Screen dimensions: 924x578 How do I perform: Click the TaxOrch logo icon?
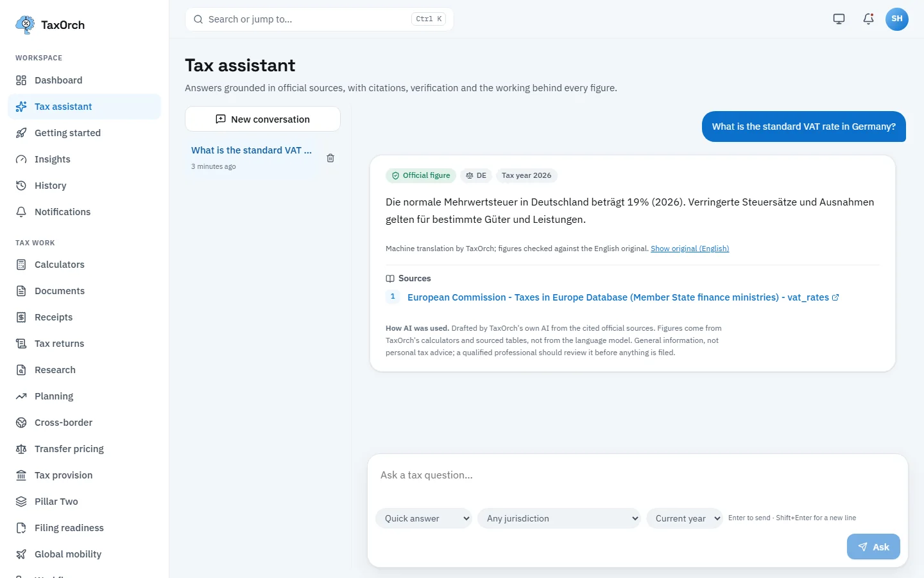pos(25,24)
